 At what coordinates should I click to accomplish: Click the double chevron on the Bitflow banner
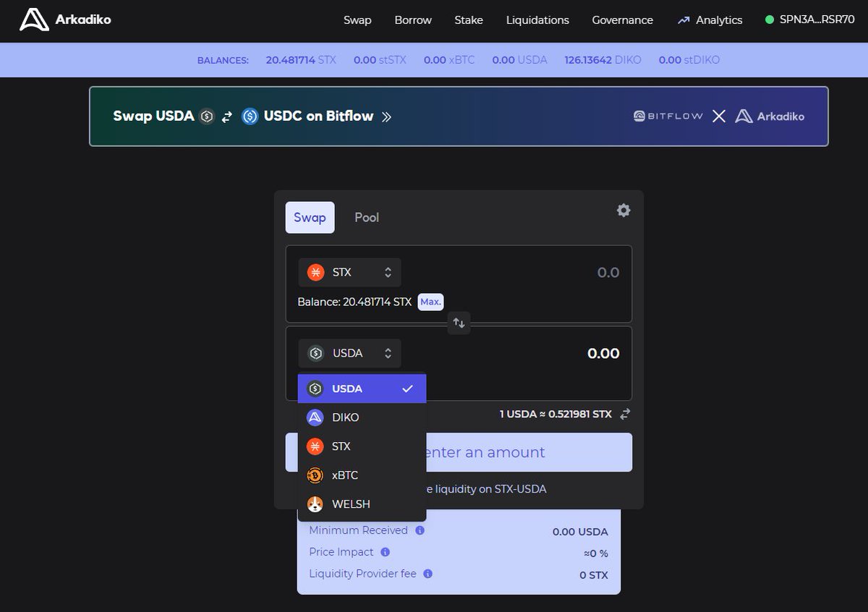coord(386,116)
